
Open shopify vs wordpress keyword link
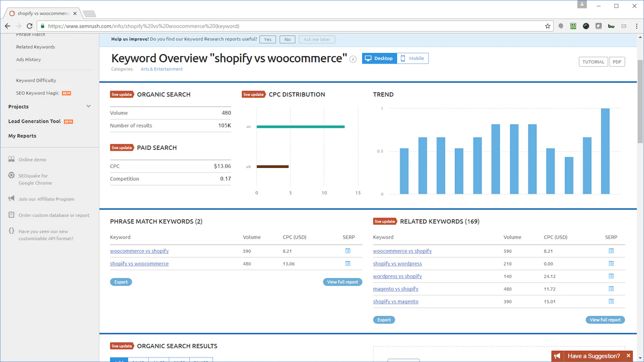(398, 263)
